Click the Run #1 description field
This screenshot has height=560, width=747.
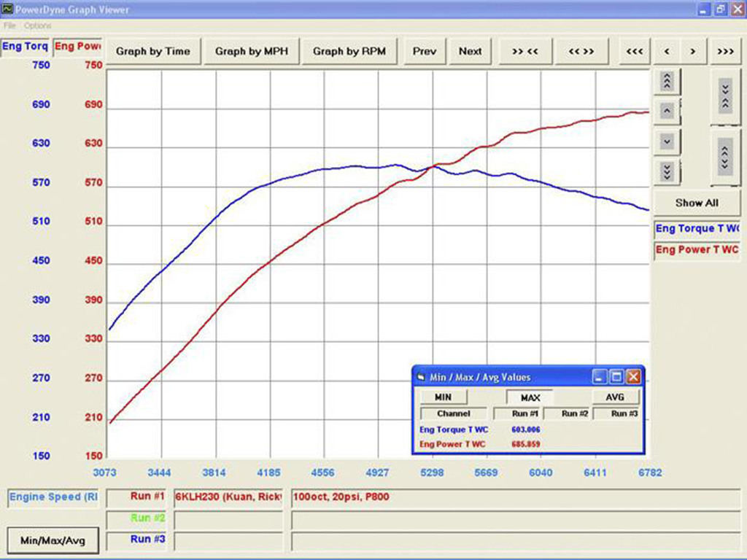[515, 498]
